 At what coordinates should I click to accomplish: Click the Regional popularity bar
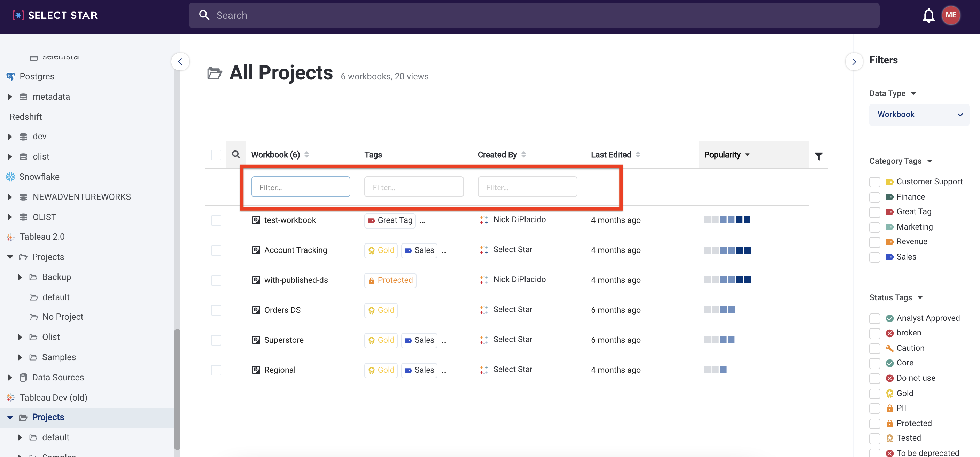click(x=715, y=370)
